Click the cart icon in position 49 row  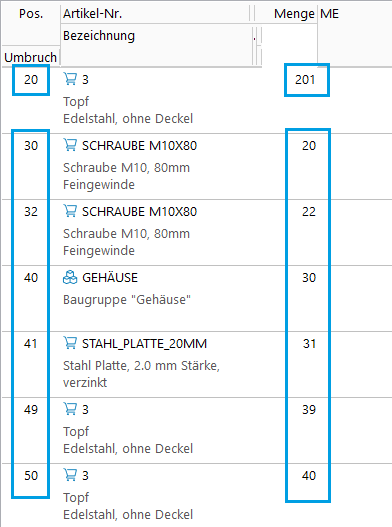(70, 409)
